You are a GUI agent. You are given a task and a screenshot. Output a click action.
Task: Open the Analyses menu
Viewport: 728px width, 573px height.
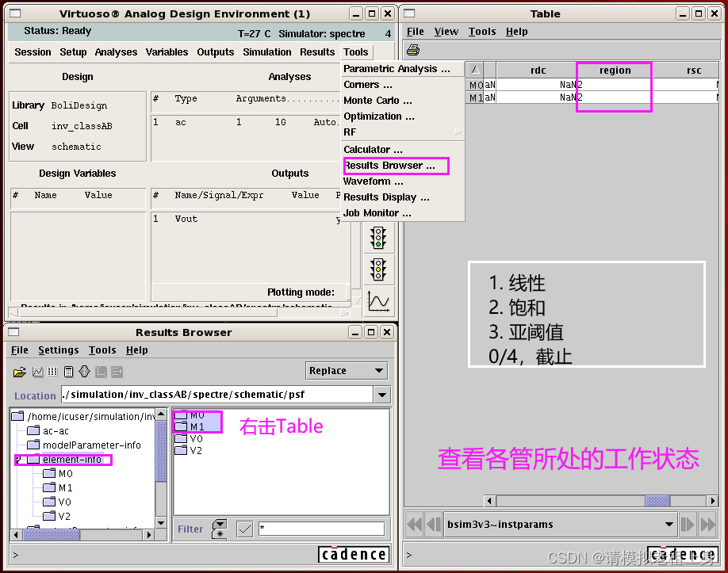(116, 52)
